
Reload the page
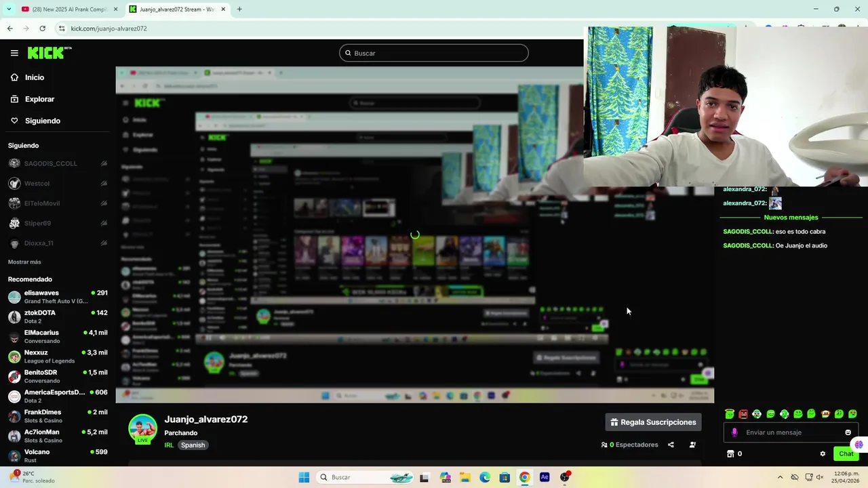(x=42, y=28)
